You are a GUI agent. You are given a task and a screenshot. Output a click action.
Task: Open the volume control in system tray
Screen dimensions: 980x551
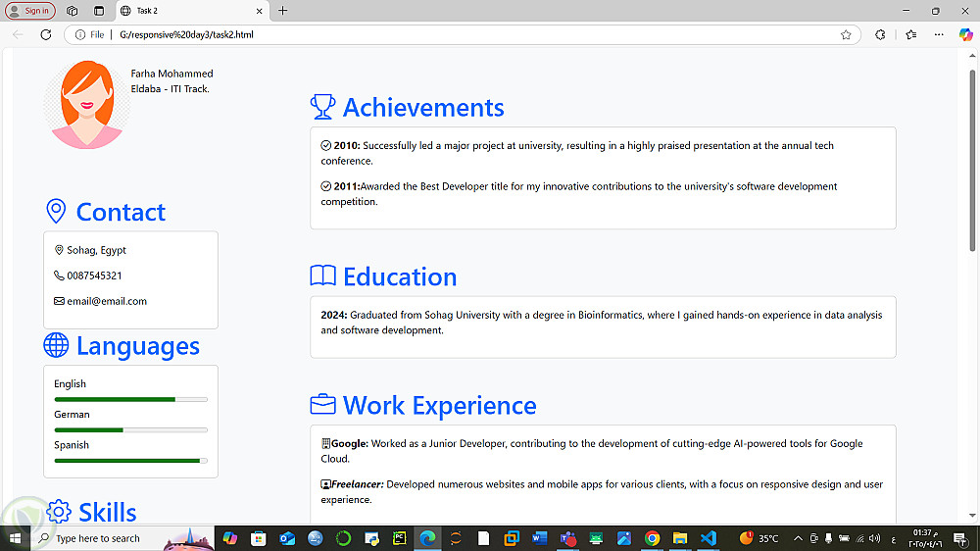pos(874,538)
